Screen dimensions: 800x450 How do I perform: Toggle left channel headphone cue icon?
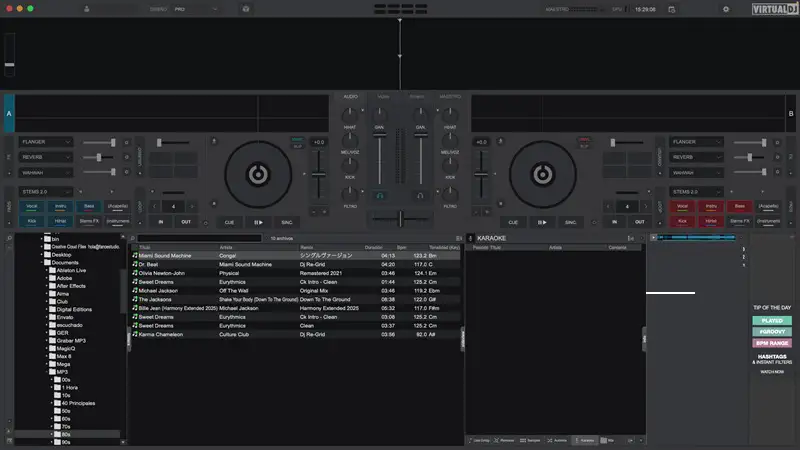(x=380, y=195)
